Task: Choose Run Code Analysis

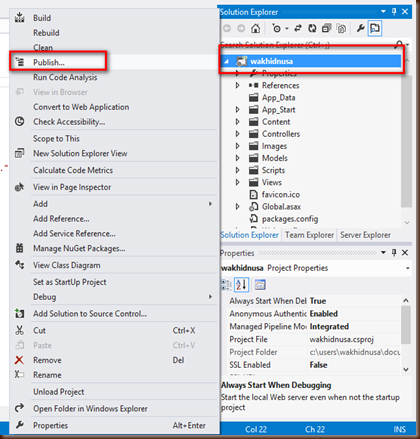Action: click(x=114, y=77)
